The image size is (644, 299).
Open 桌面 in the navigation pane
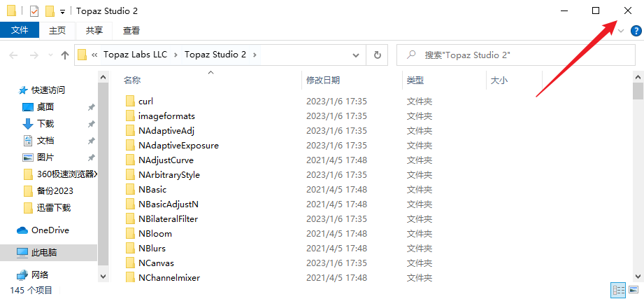(x=45, y=107)
